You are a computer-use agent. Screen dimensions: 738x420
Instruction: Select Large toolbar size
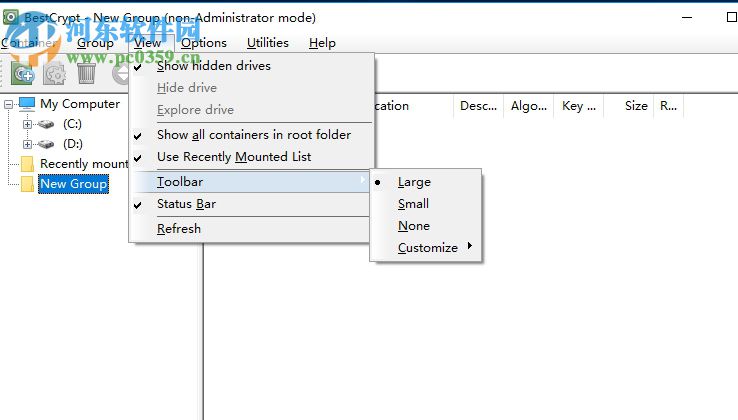[425, 182]
